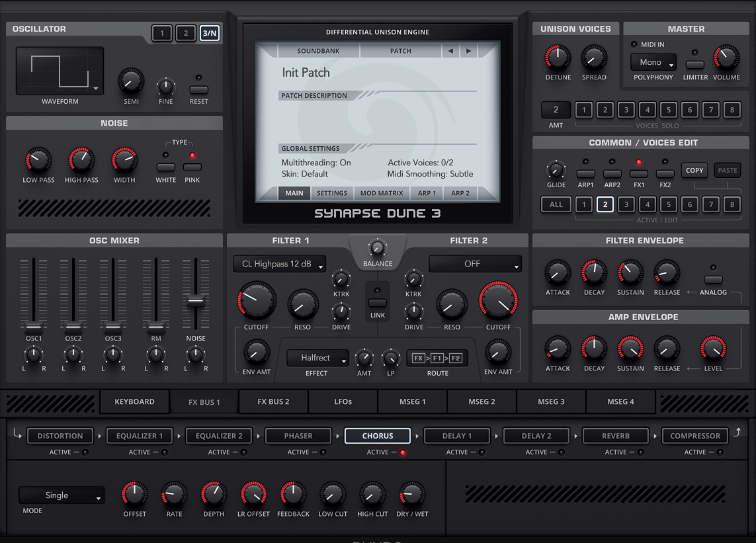Click the chorus DRY / WET knob

[x=412, y=494]
